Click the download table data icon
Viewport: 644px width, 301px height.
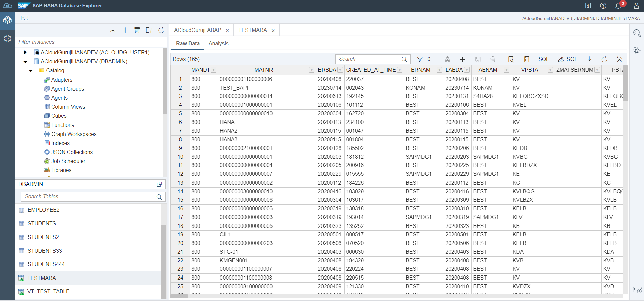pos(589,59)
